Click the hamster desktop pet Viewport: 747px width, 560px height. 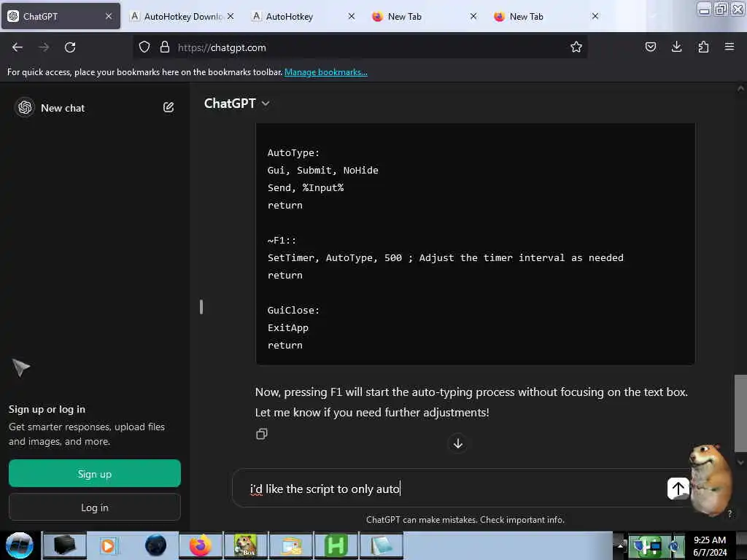pos(710,478)
